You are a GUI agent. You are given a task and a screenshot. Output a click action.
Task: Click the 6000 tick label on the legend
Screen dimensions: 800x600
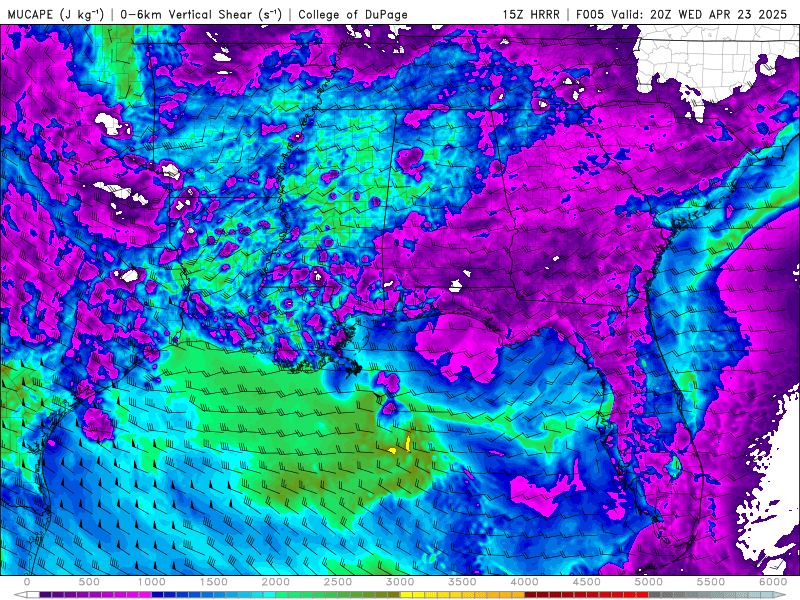[773, 582]
